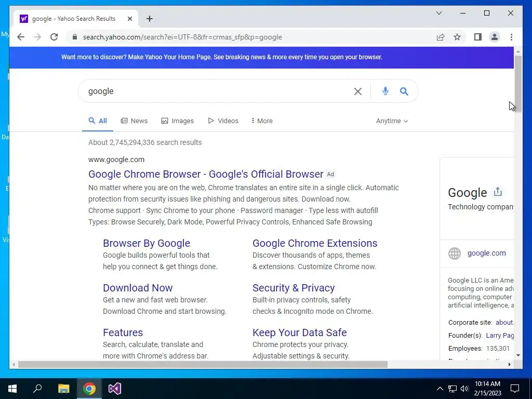Viewport: 532px width, 399px height.
Task: Open the Google Chrome Extensions link
Action: tap(315, 243)
